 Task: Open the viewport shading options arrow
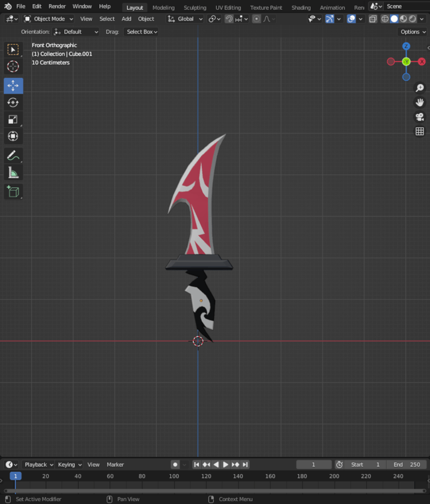[x=421, y=19]
